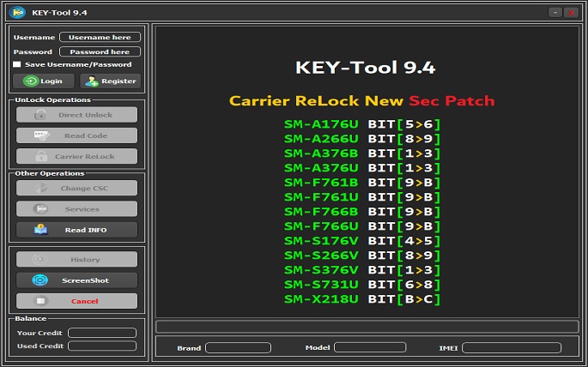Click the Carrier ReLock padlock icon
The height and width of the screenshot is (367, 588).
tap(41, 157)
